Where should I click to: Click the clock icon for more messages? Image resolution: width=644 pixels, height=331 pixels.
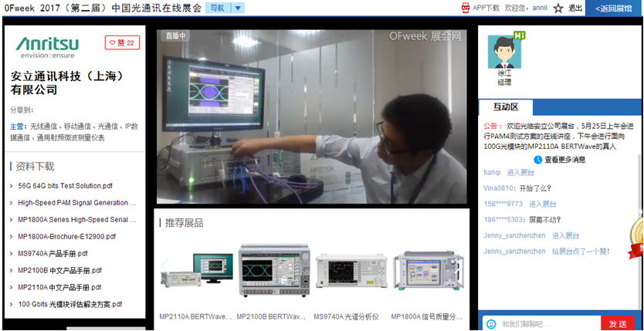pyautogui.click(x=538, y=160)
